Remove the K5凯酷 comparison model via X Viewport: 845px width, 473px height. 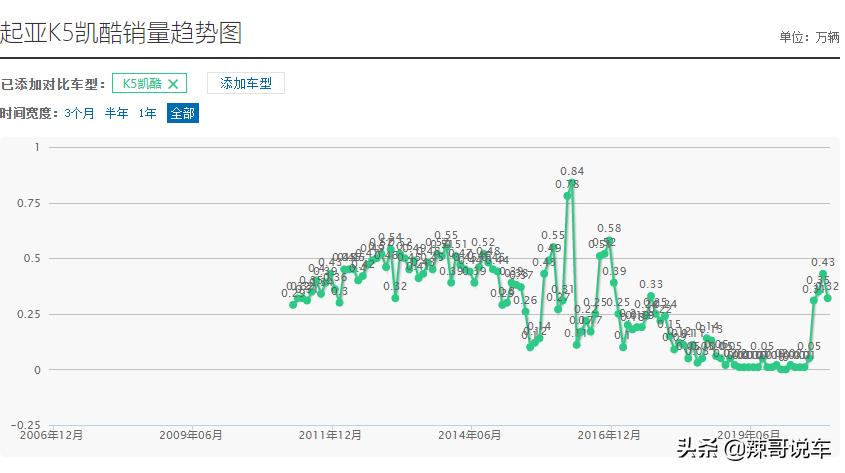(173, 84)
